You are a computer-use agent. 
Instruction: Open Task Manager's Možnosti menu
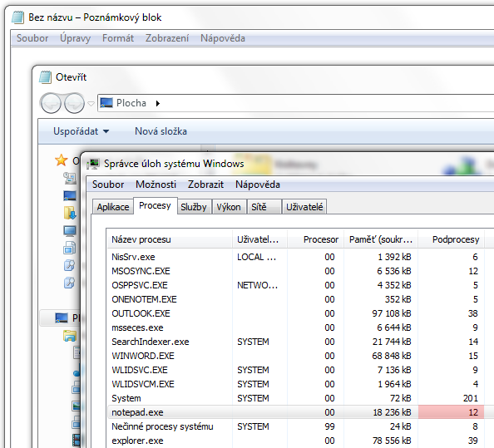tap(156, 185)
